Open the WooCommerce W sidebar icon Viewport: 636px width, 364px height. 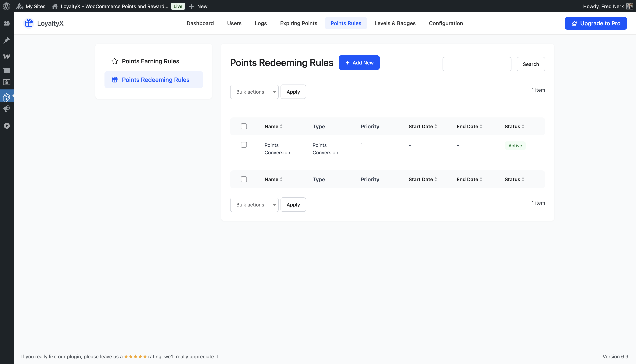(x=6, y=56)
